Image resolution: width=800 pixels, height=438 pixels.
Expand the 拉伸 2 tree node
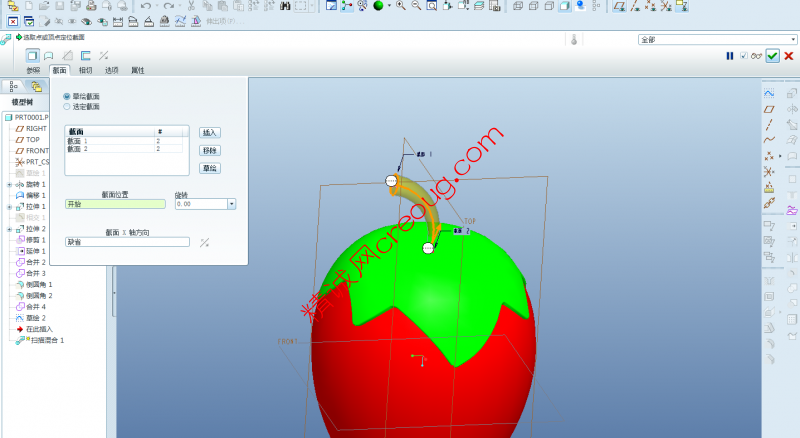[9, 229]
